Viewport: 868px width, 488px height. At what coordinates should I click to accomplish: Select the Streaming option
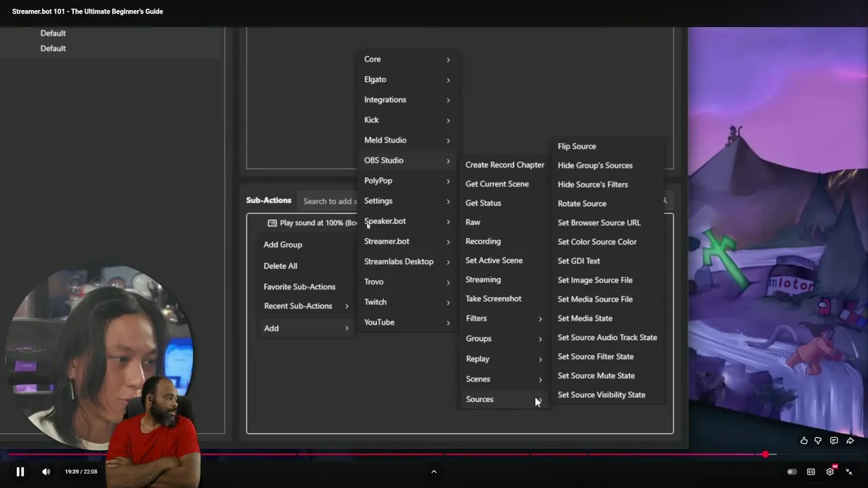click(x=483, y=279)
